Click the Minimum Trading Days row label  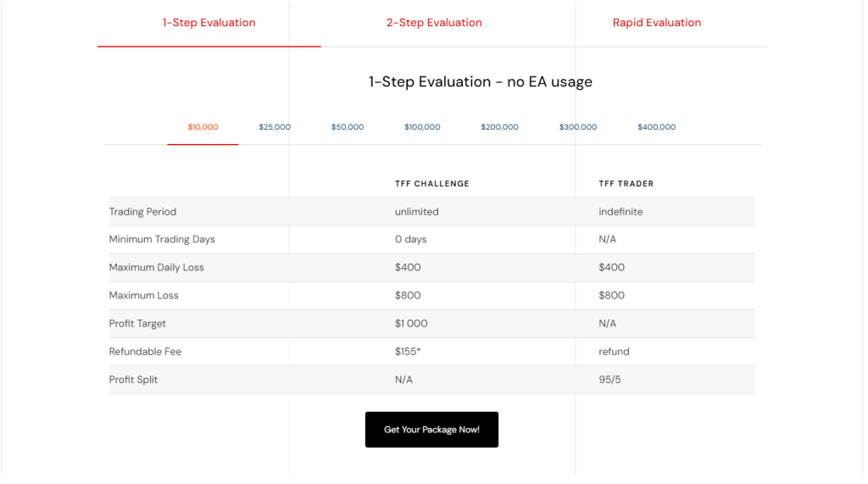click(x=162, y=239)
